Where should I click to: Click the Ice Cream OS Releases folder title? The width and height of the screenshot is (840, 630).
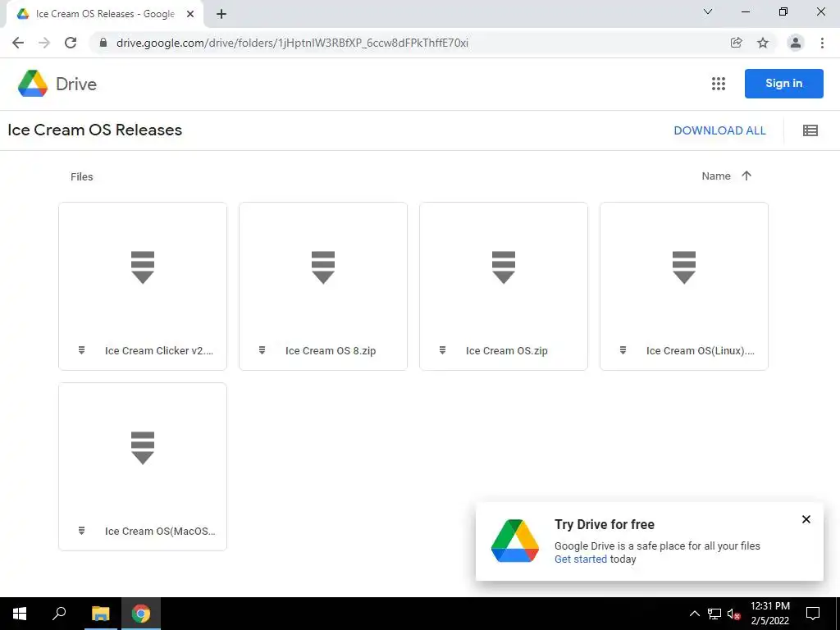(95, 130)
